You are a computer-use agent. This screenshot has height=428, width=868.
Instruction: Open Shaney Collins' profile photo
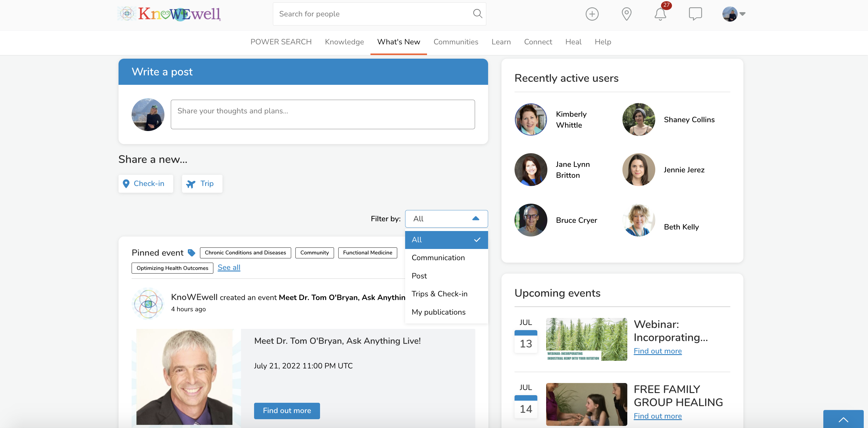(639, 119)
